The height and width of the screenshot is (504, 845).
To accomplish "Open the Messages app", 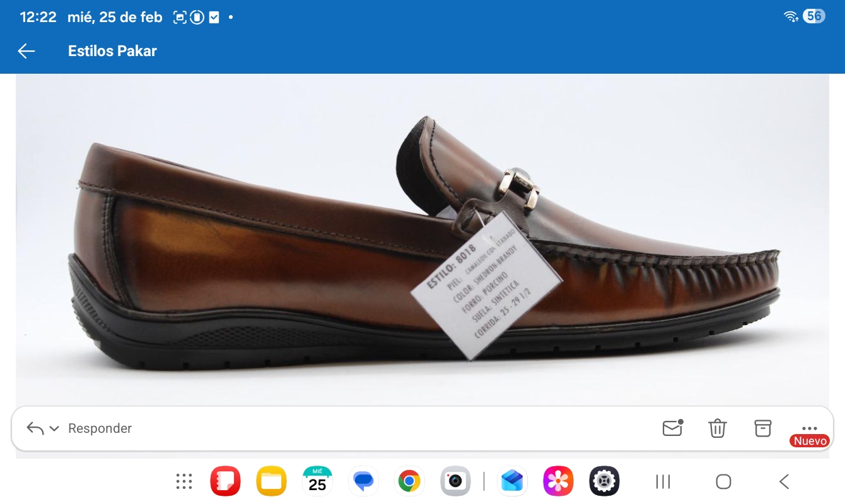I will point(363,482).
